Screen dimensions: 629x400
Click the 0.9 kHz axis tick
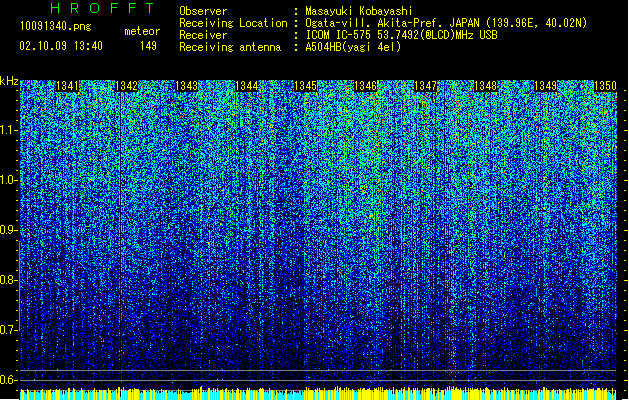pos(9,230)
